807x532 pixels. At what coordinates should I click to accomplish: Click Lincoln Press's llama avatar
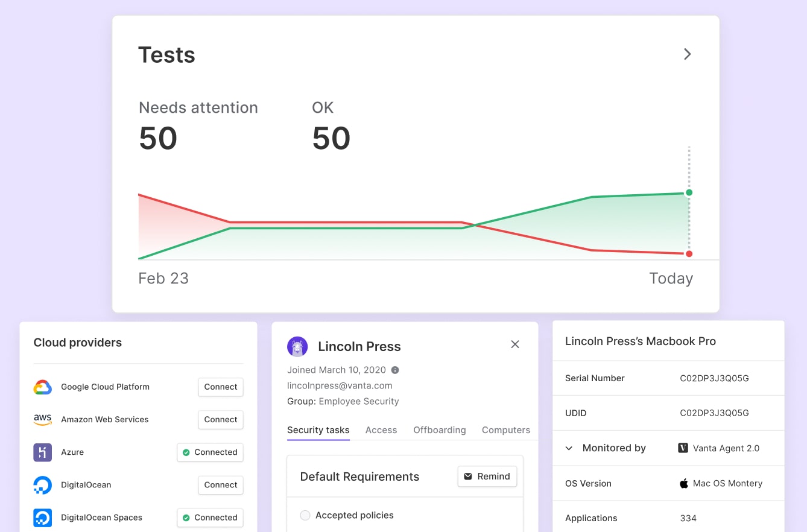(x=297, y=347)
